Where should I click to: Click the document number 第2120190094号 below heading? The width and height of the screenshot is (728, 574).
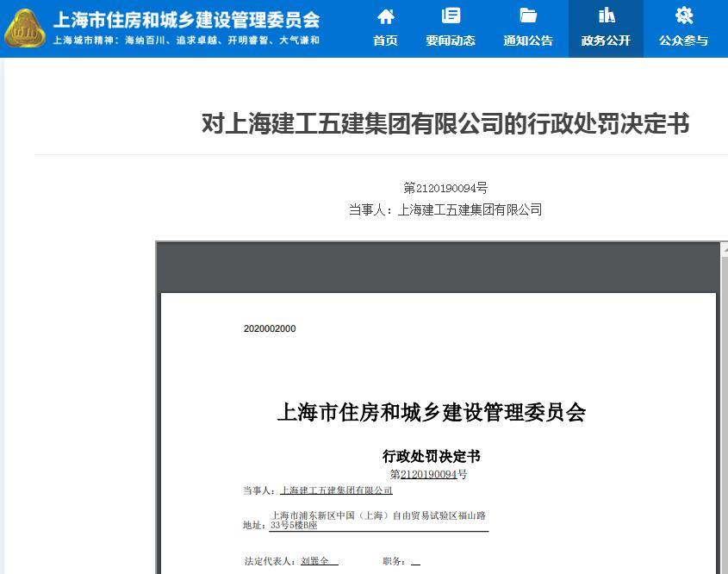click(445, 188)
